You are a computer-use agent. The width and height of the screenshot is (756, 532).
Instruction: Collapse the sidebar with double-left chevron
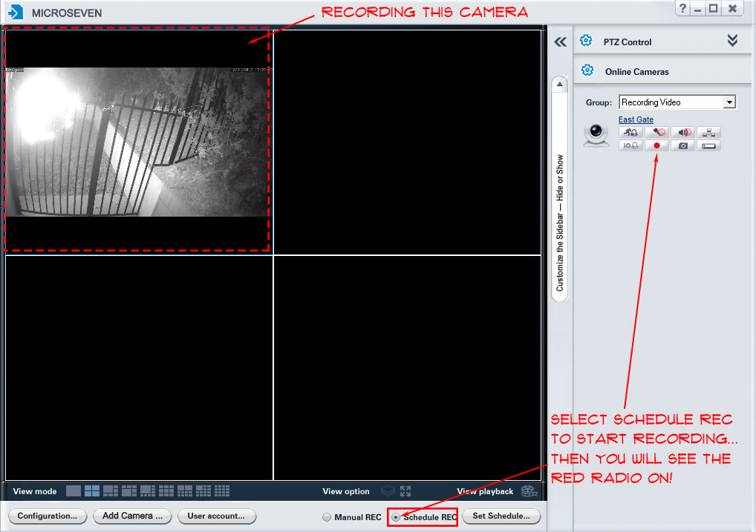(561, 42)
